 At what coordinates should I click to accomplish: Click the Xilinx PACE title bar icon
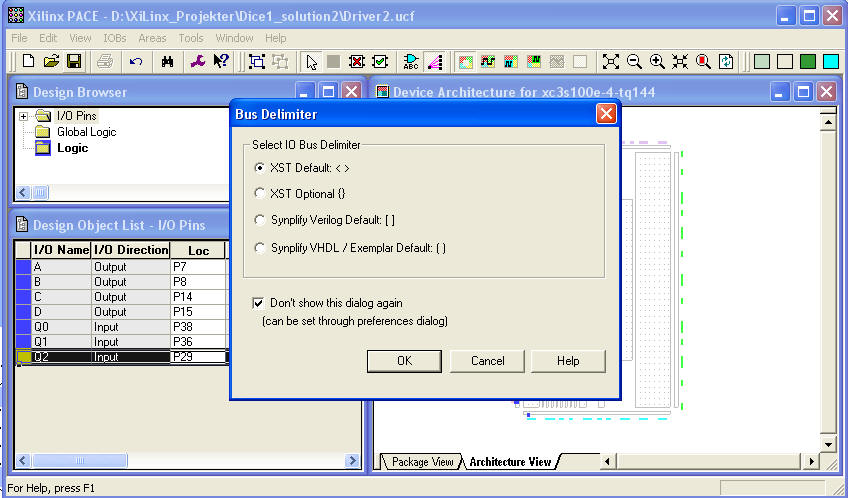point(16,16)
